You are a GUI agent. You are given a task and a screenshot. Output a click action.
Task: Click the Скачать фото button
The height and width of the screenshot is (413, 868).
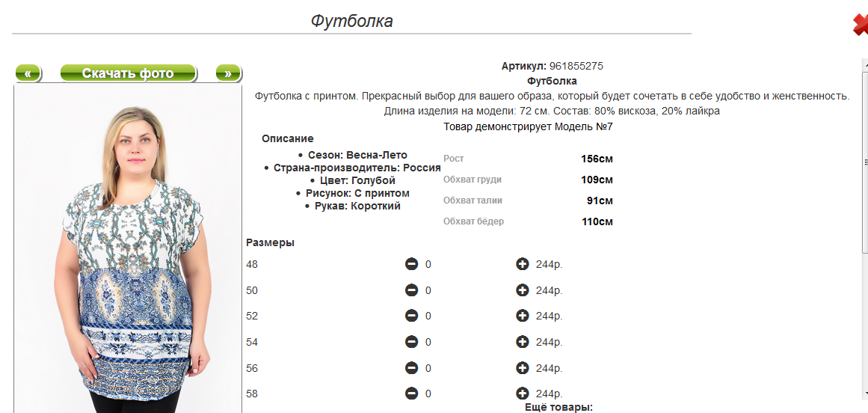(x=128, y=73)
